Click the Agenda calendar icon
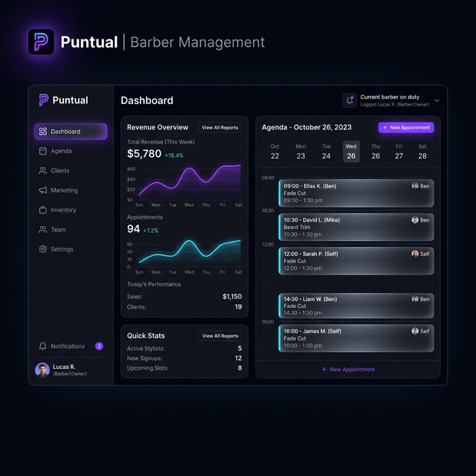Screen dimensions: 476x476 43,151
